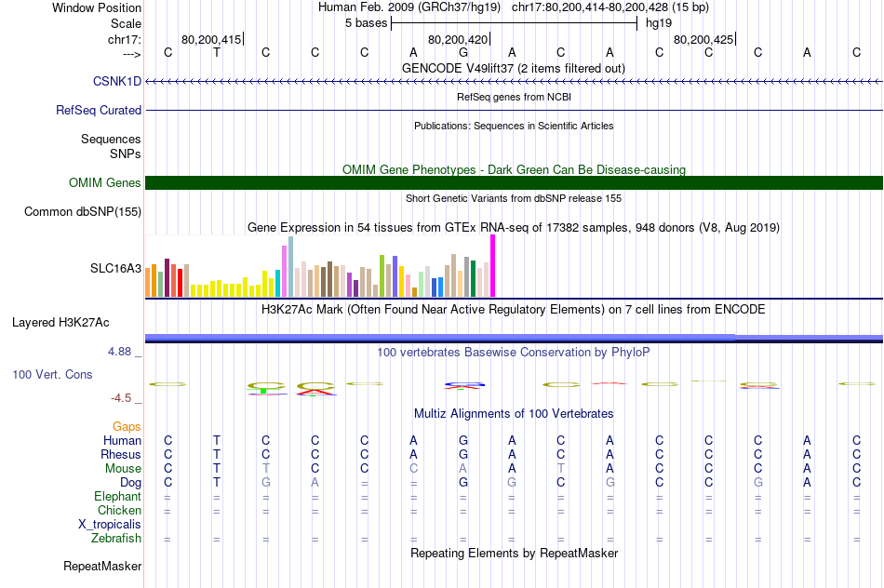Click the CSNK1D gene label

tap(116, 81)
